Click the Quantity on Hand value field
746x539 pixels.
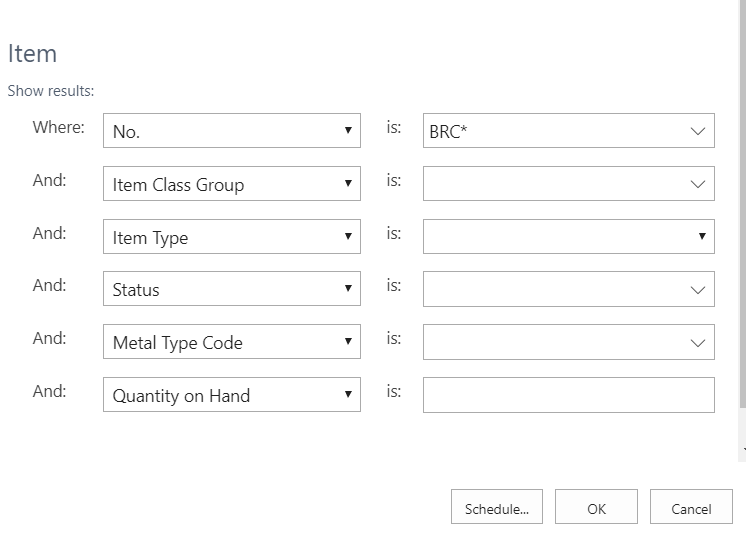click(568, 395)
